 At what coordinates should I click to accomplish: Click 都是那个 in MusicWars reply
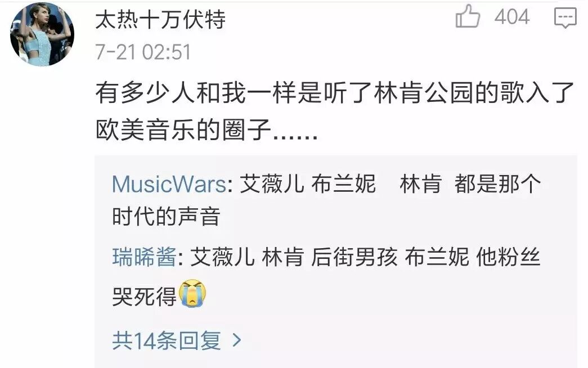tap(497, 185)
